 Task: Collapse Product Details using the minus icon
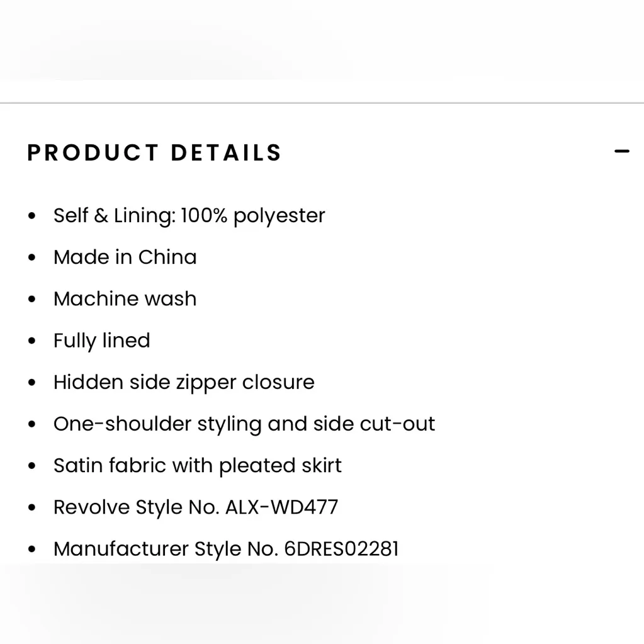click(621, 152)
